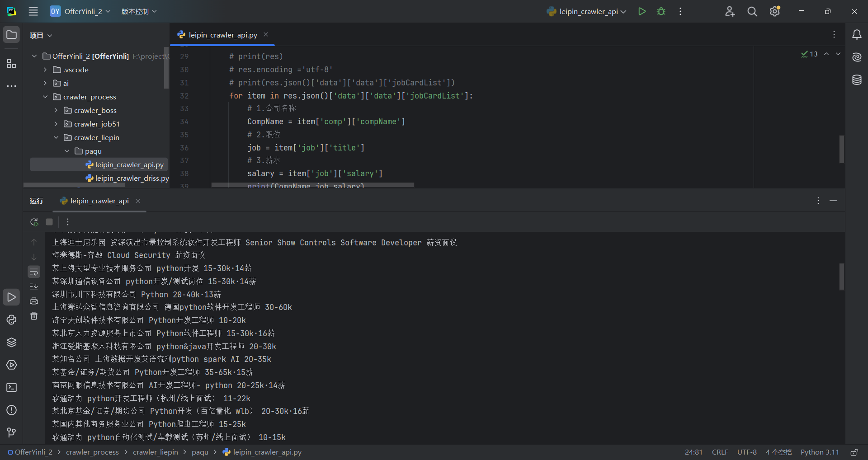The width and height of the screenshot is (868, 460).
Task: Click paqu in breadcrumb bar
Action: coord(200,452)
